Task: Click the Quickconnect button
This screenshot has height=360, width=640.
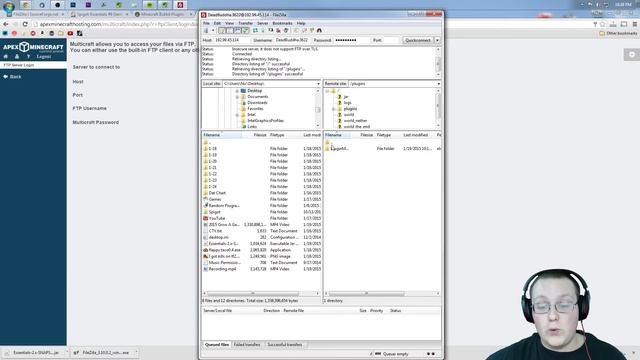Action: click(418, 40)
